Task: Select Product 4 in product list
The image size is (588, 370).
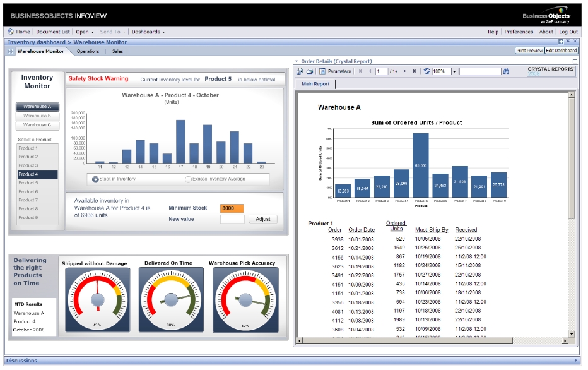Action: pyautogui.click(x=37, y=174)
